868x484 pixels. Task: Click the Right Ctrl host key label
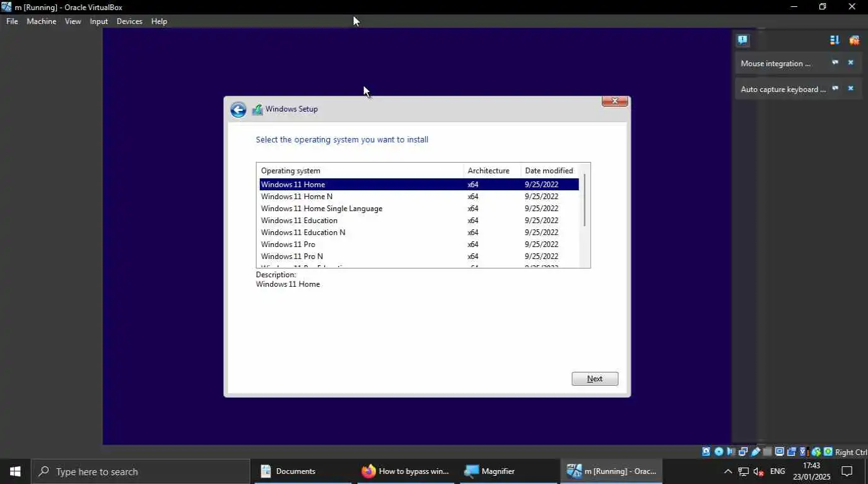pos(851,452)
